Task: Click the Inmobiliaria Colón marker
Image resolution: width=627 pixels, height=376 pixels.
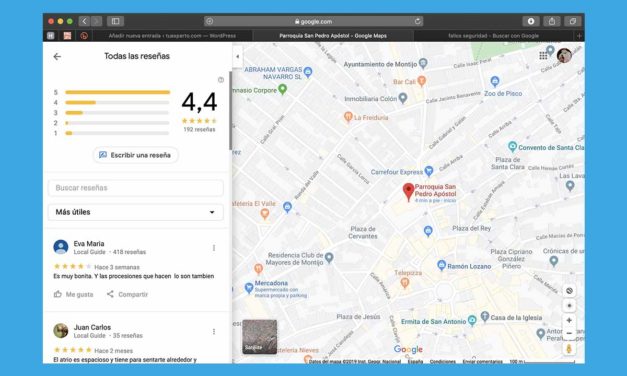Action: click(403, 98)
